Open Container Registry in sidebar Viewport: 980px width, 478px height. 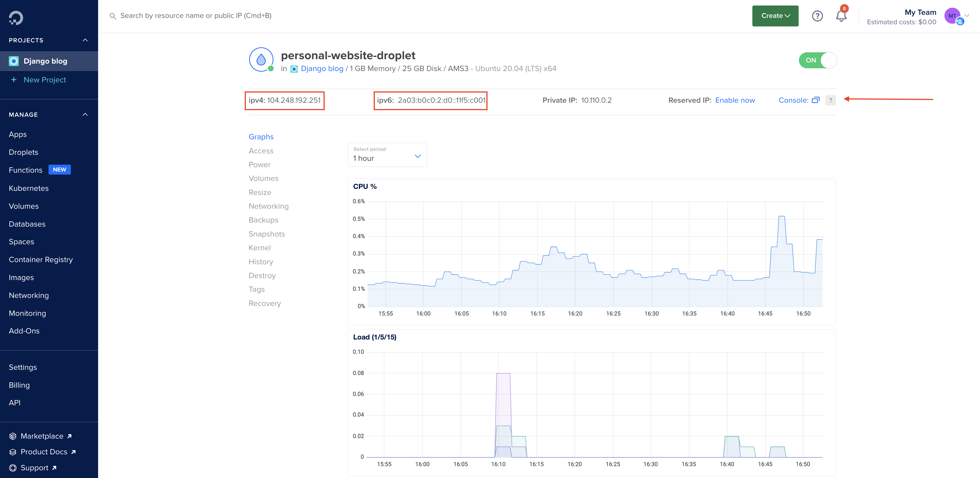point(41,260)
